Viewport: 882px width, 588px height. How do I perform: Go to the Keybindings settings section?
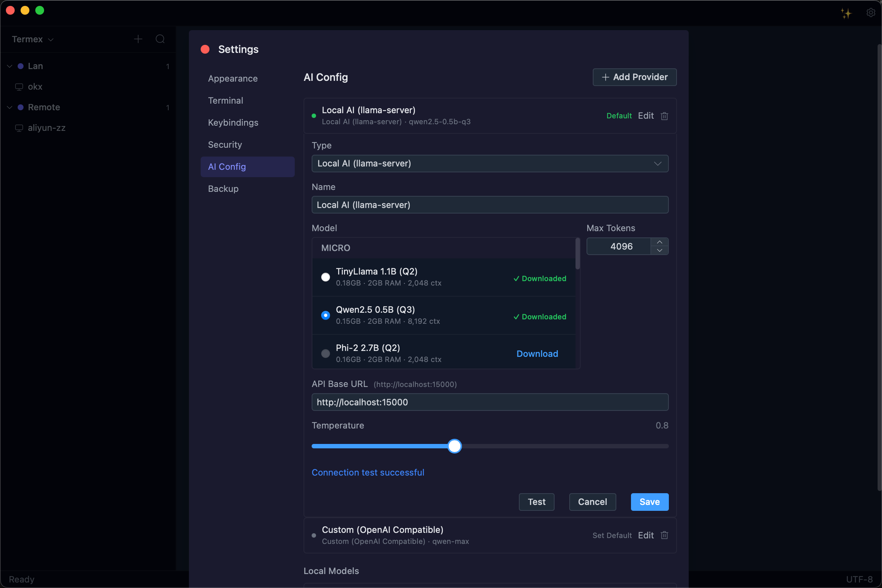pos(233,123)
